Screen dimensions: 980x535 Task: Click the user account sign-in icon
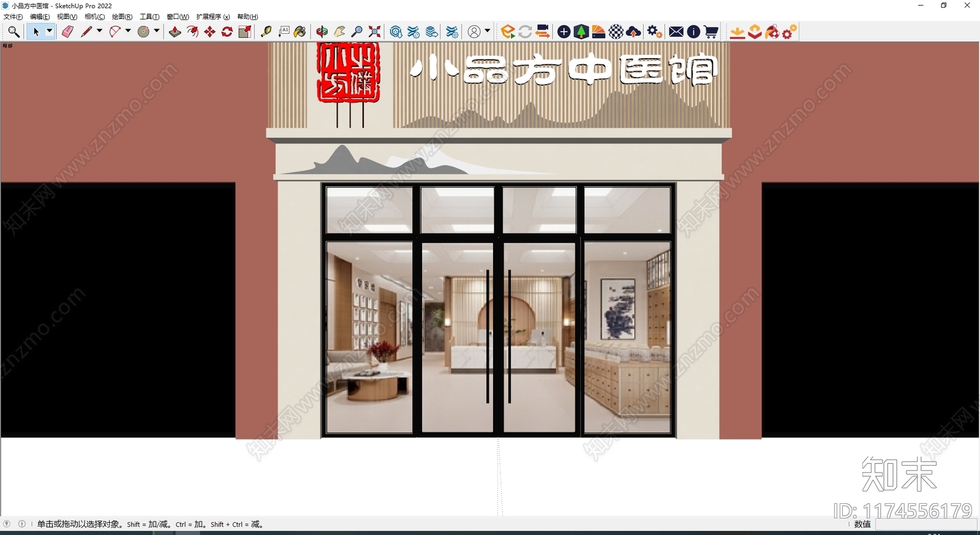[x=474, y=31]
